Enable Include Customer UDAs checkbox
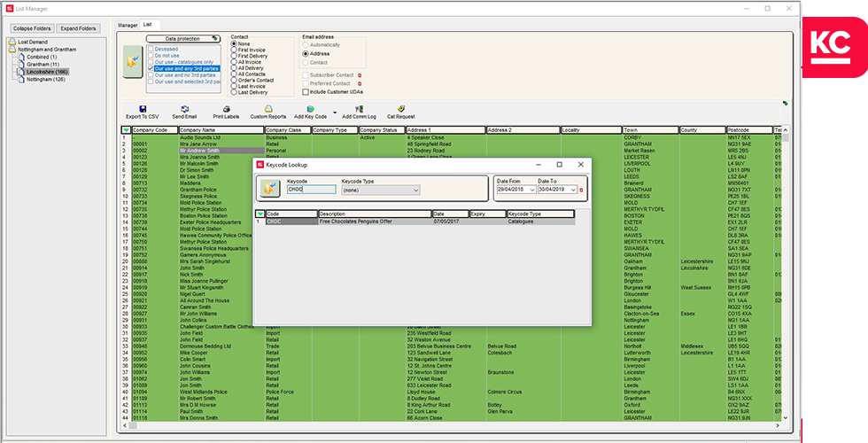The width and height of the screenshot is (868, 443). 306,92
